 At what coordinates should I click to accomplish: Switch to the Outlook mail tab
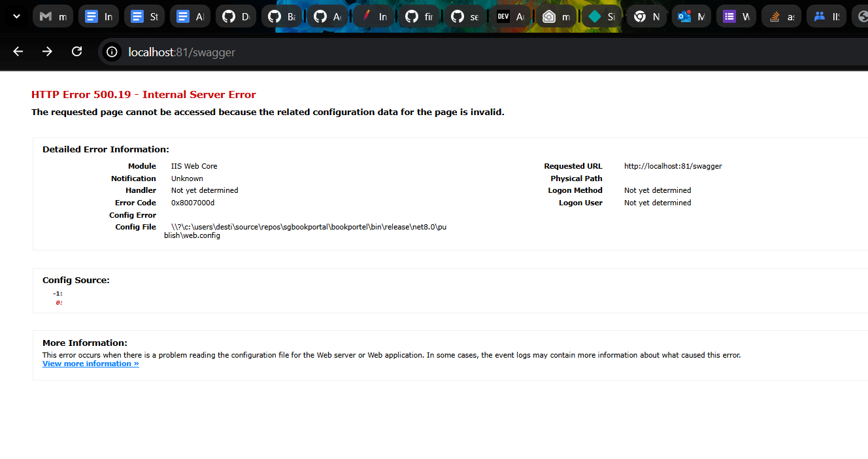(692, 16)
